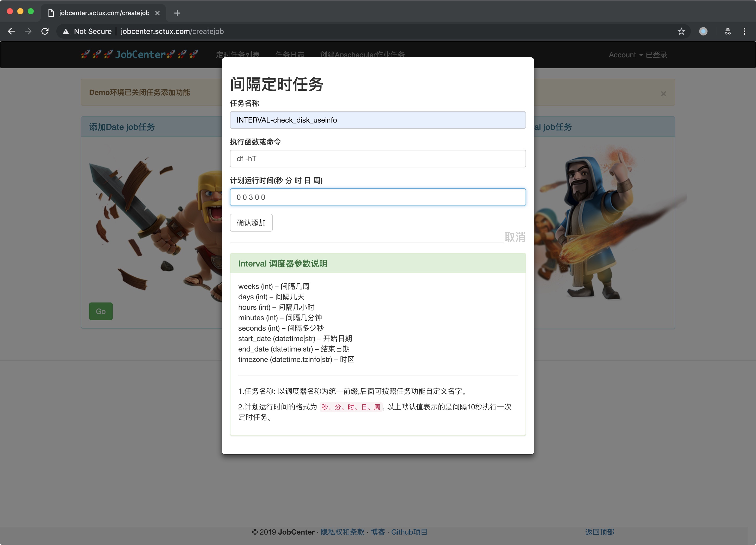Go back with the browser back arrow
756x545 pixels.
click(11, 31)
